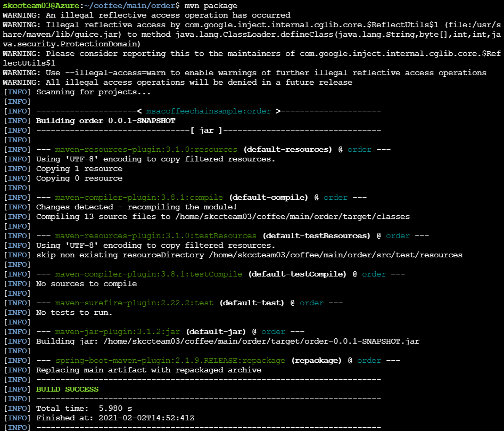Click 'spring-boot-maven-plugin:2.1.9.RELEASE:repackage' text

tap(170, 361)
